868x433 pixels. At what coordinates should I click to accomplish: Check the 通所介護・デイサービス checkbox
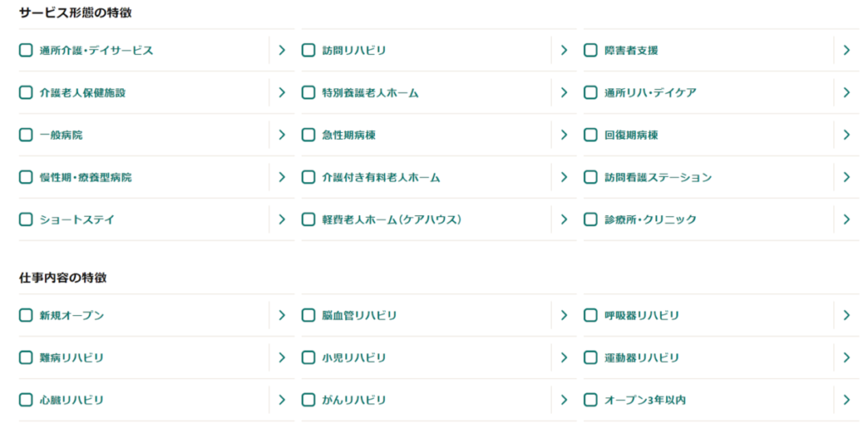click(x=26, y=50)
